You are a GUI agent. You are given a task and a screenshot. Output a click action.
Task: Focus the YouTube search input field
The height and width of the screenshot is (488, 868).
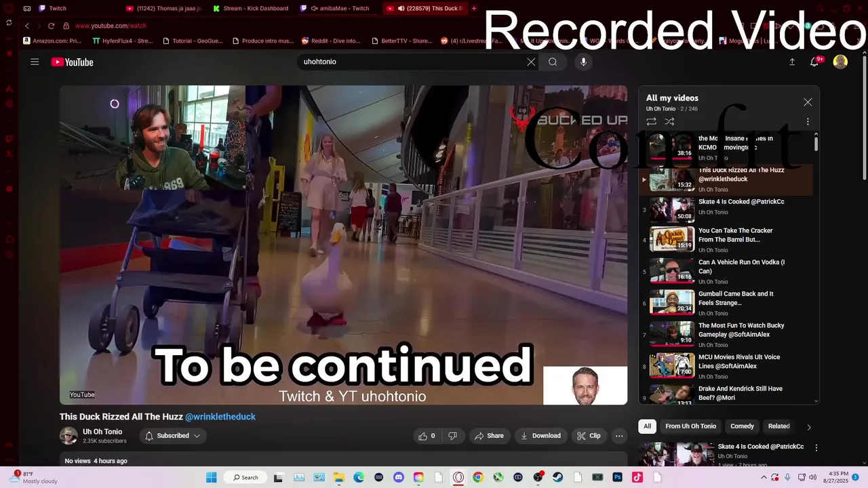point(414,62)
